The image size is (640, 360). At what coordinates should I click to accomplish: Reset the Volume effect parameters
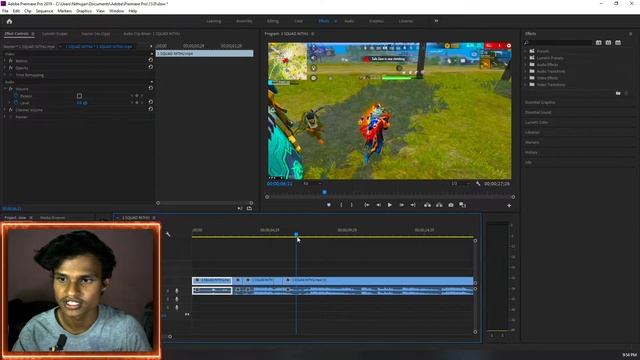151,88
